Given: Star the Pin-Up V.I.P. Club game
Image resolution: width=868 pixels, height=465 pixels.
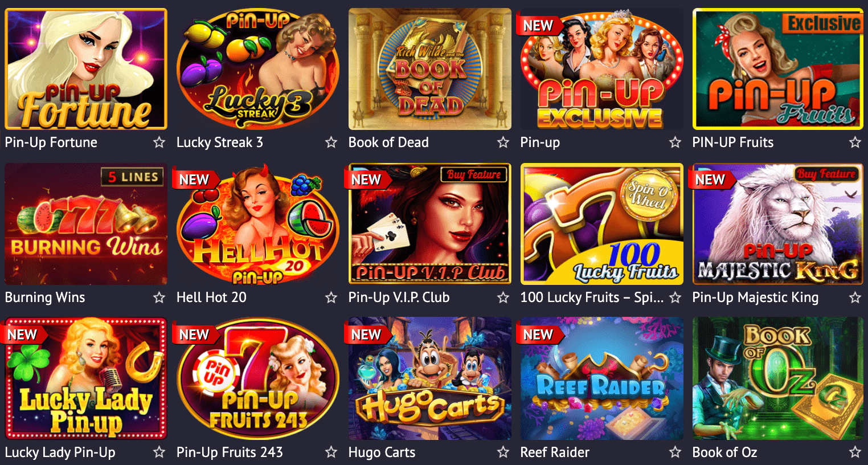Looking at the screenshot, I should click(x=503, y=297).
